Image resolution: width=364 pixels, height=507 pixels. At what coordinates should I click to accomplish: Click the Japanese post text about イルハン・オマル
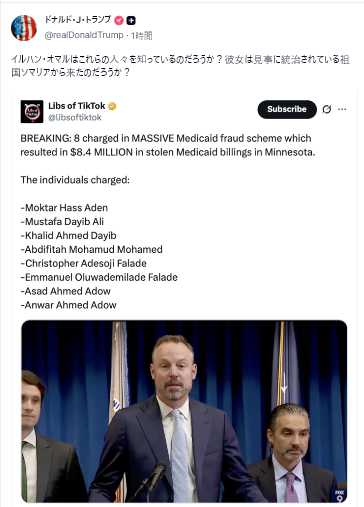(x=180, y=66)
